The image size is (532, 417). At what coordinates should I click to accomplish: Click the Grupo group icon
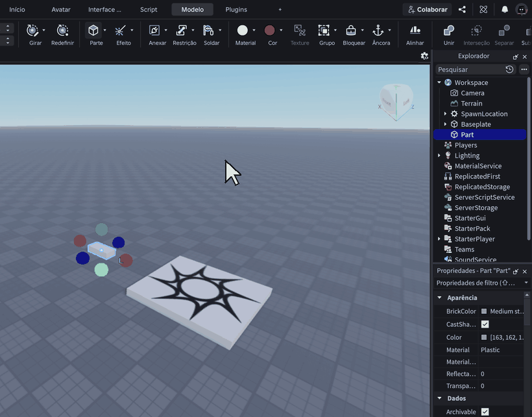click(x=324, y=31)
